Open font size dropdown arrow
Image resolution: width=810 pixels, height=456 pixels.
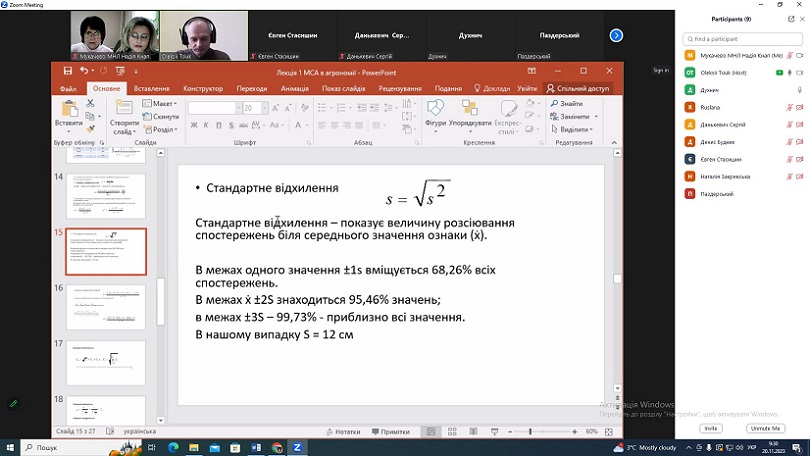(x=264, y=108)
